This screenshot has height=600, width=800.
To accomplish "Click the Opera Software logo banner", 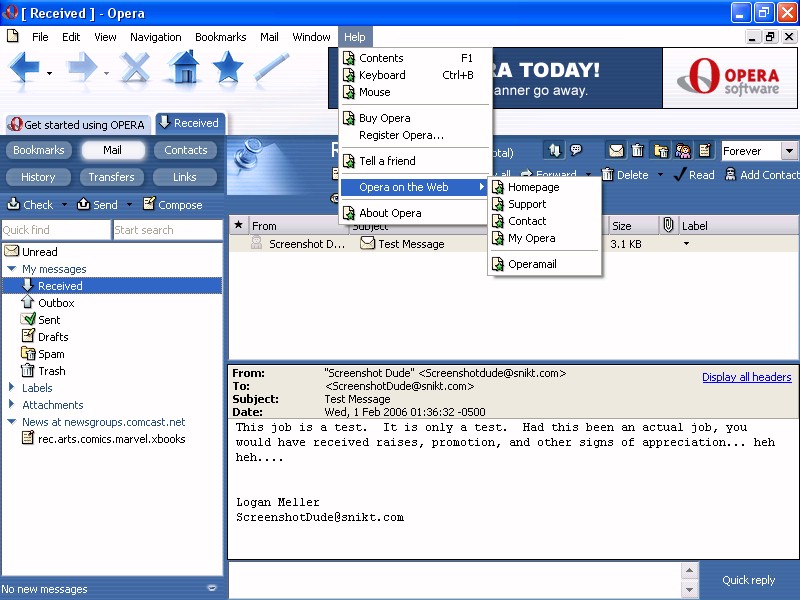I will [729, 78].
